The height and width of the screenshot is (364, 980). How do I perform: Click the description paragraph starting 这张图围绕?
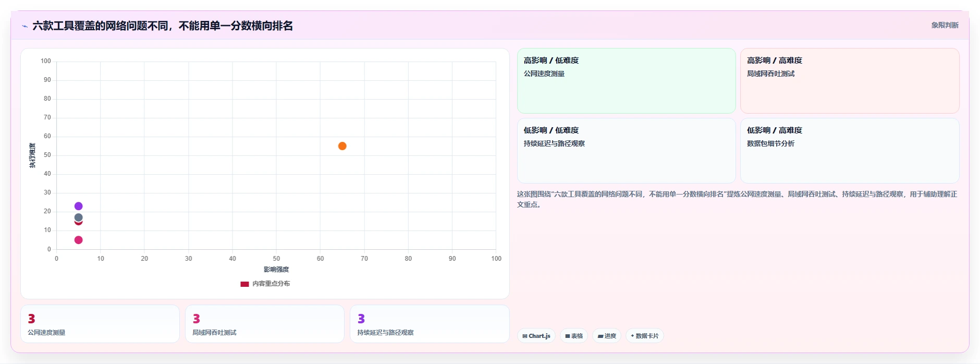pyautogui.click(x=737, y=199)
